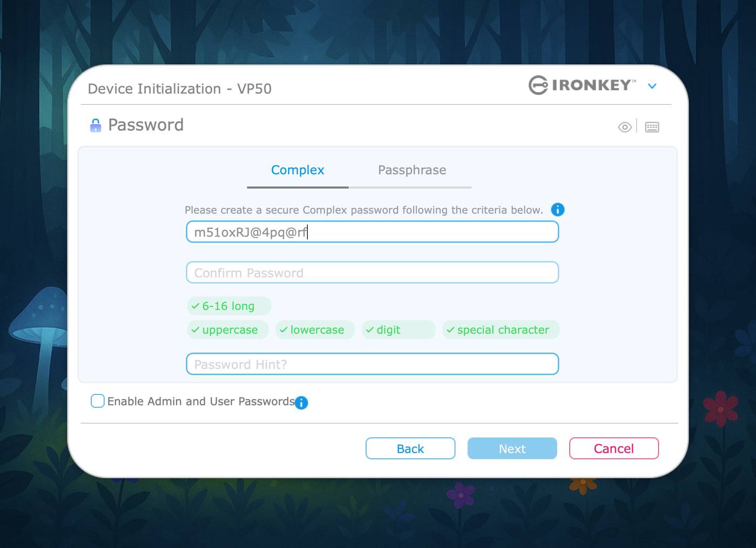Toggle password visibility eye icon

coord(625,127)
